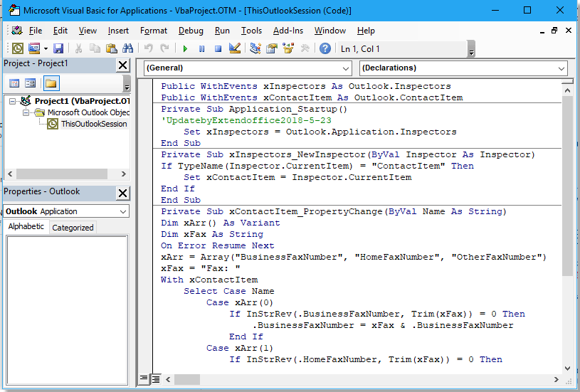The height and width of the screenshot is (392, 580).
Task: Click the code window scroll up arrow
Action: 567,90
